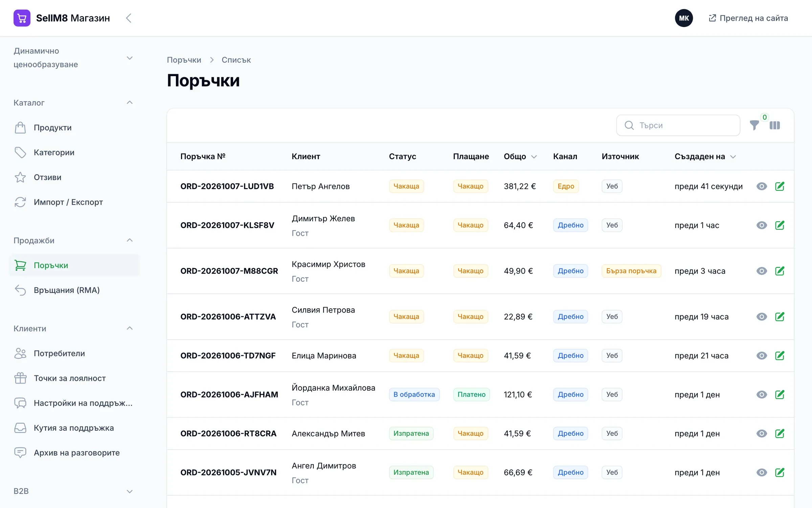
Task: View order ORD-20261006-AJFHAM with eye icon
Action: (x=762, y=395)
